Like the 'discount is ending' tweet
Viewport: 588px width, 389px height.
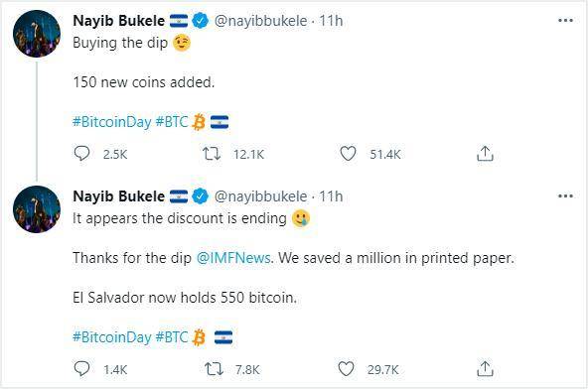coord(346,369)
